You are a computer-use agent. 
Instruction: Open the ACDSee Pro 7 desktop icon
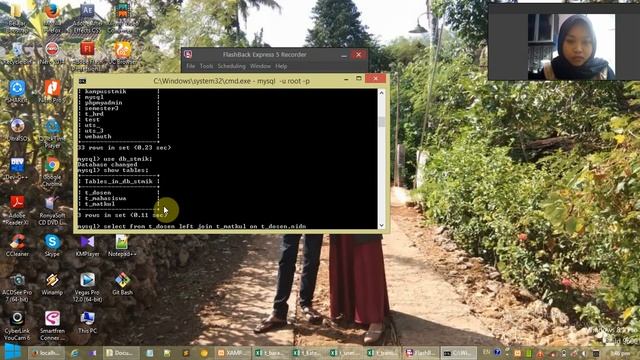[17, 287]
